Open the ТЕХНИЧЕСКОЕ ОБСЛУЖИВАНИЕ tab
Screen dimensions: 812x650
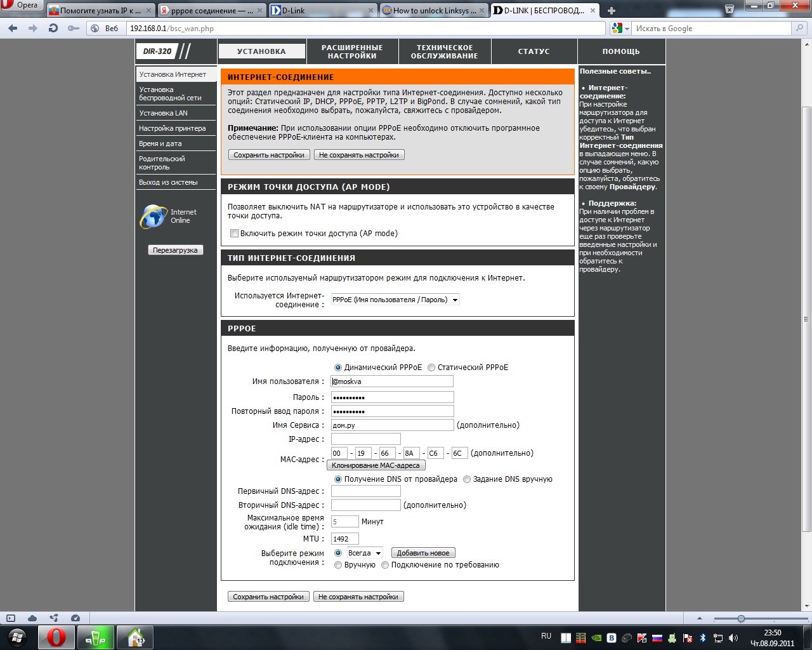pyautogui.click(x=444, y=51)
